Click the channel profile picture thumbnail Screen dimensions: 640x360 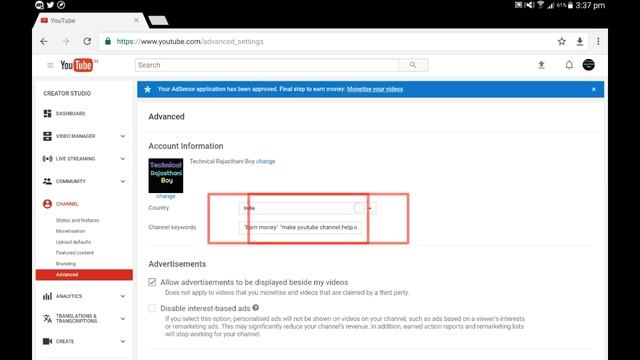click(x=166, y=176)
